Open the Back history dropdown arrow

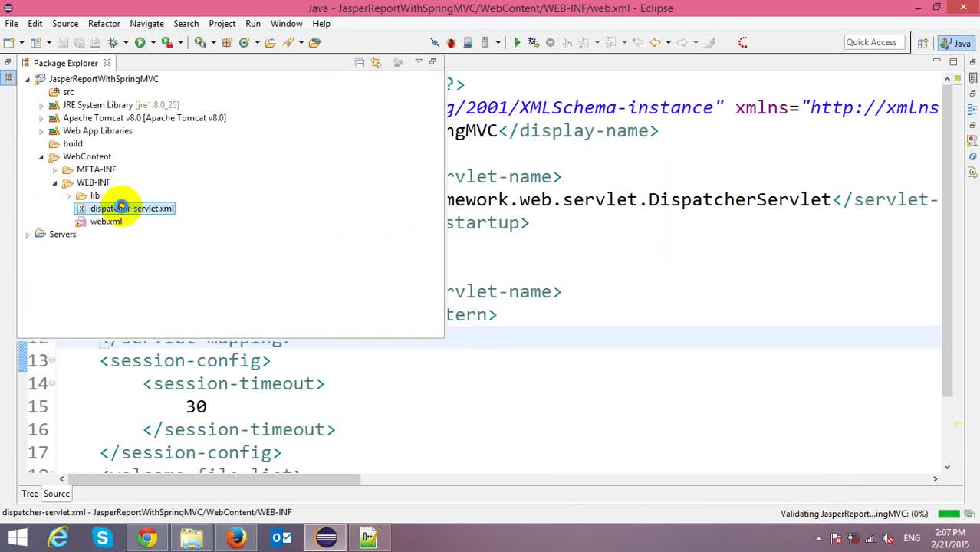[668, 43]
